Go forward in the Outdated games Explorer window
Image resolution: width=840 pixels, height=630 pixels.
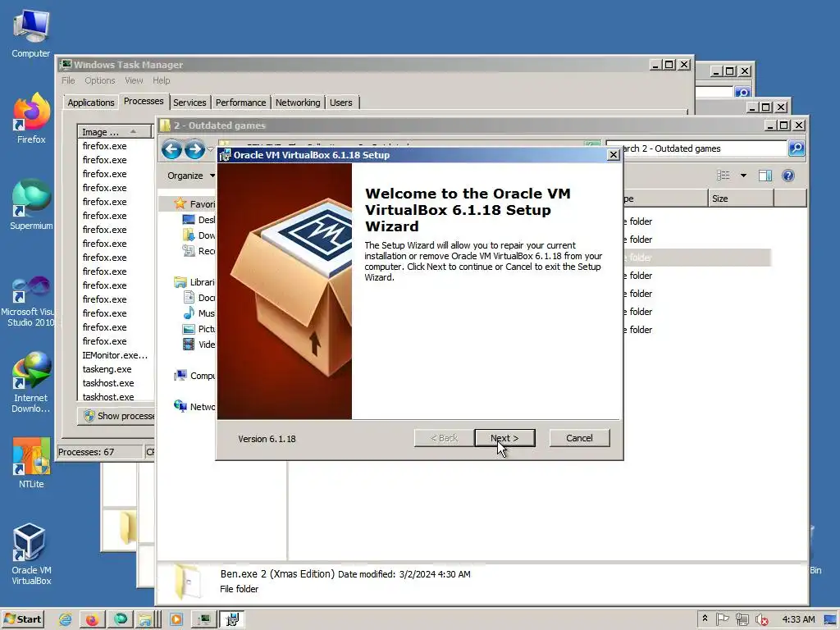(x=194, y=149)
